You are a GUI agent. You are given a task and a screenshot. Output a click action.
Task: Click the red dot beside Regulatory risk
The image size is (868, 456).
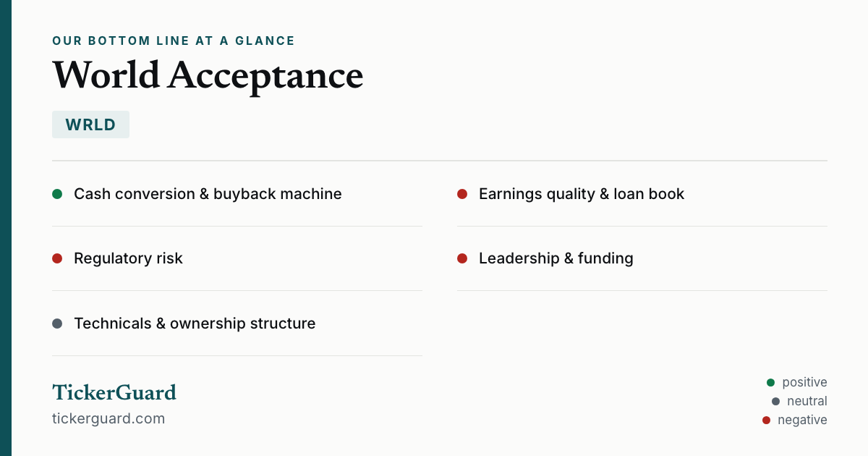[57, 258]
